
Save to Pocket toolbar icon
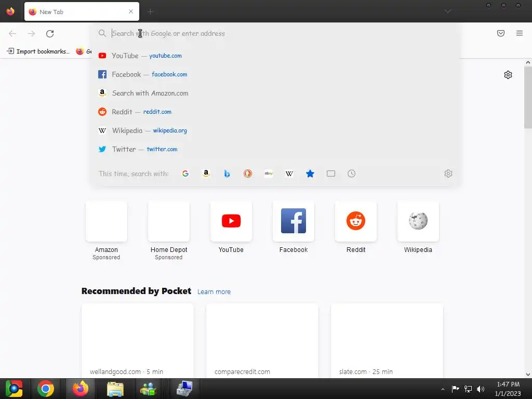click(501, 33)
